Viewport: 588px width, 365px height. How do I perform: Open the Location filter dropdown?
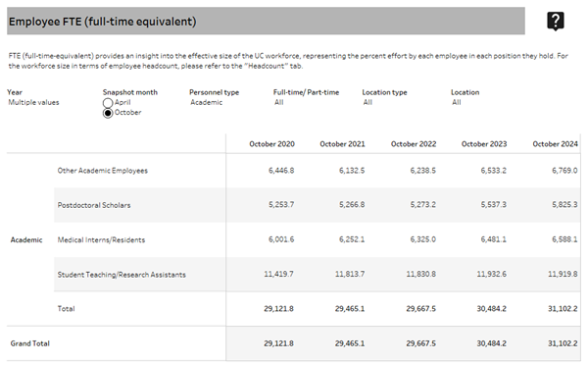coord(457,102)
